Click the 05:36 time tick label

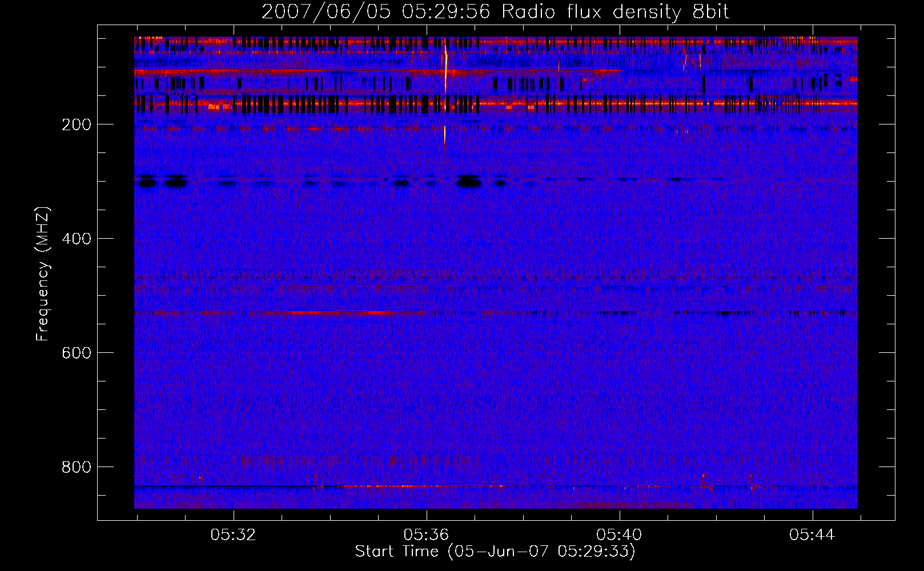(426, 535)
